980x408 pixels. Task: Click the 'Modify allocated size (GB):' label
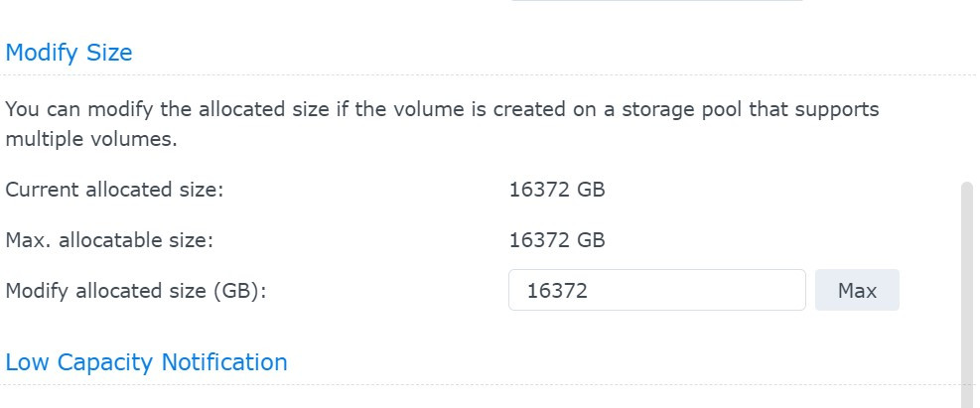[137, 291]
